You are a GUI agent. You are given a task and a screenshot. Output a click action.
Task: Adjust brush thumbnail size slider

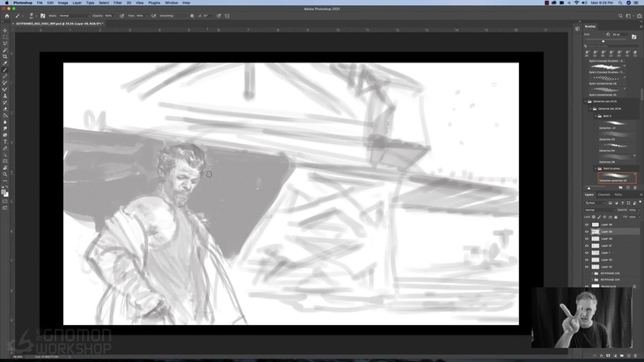[589, 188]
